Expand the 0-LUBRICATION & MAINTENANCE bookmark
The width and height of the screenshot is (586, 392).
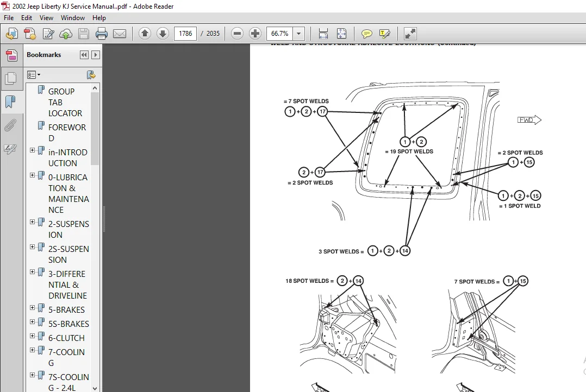click(x=33, y=175)
